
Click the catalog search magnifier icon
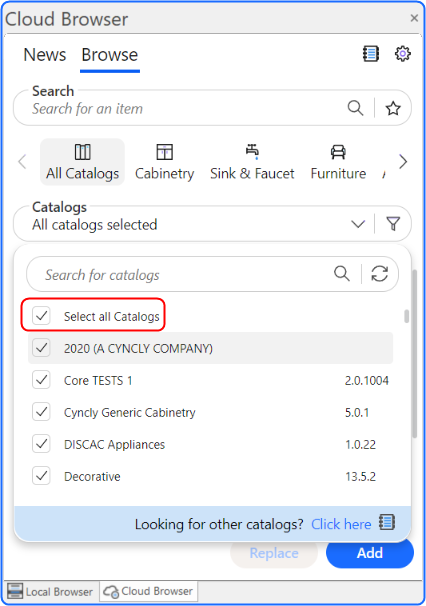click(x=342, y=274)
